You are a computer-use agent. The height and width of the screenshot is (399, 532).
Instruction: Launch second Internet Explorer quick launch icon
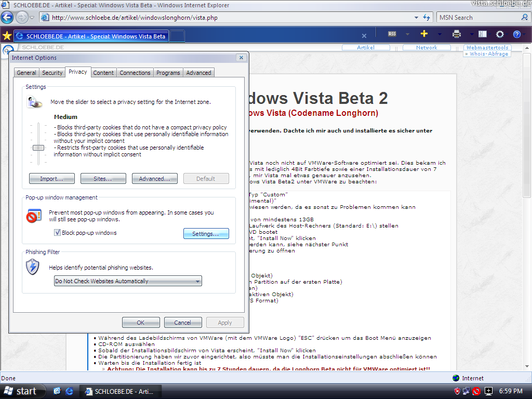69,391
